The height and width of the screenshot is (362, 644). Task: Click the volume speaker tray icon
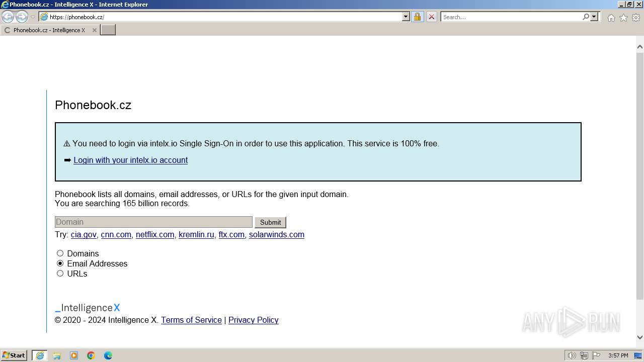click(x=572, y=355)
